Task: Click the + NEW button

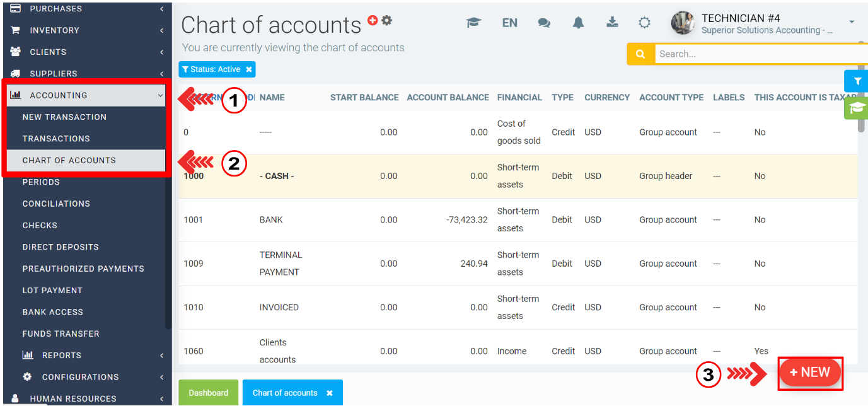Action: coord(810,373)
